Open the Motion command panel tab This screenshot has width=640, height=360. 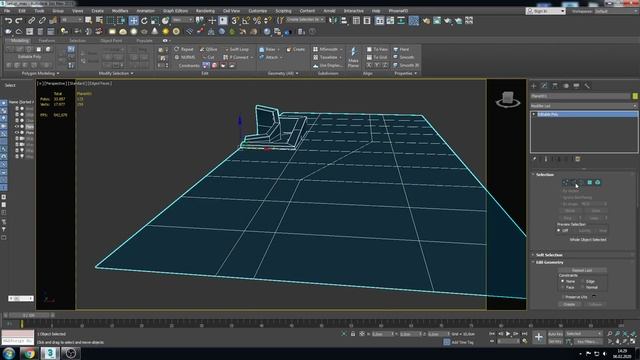pyautogui.click(x=566, y=86)
